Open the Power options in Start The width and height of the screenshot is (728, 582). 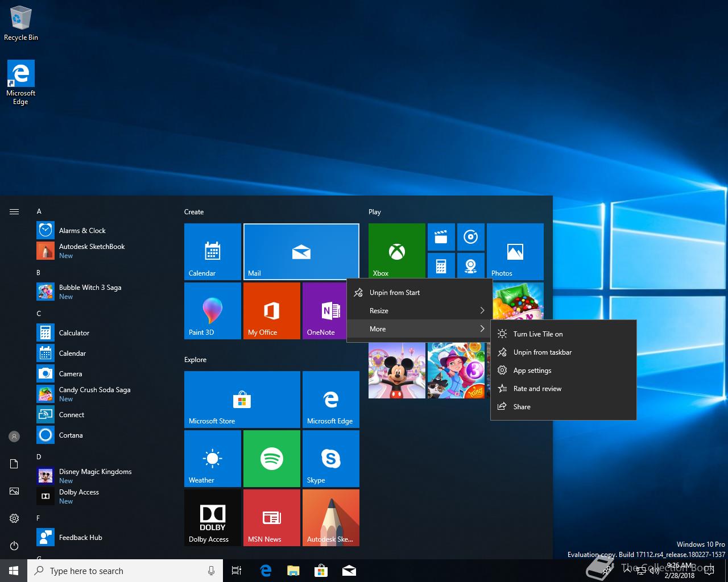coord(14,546)
